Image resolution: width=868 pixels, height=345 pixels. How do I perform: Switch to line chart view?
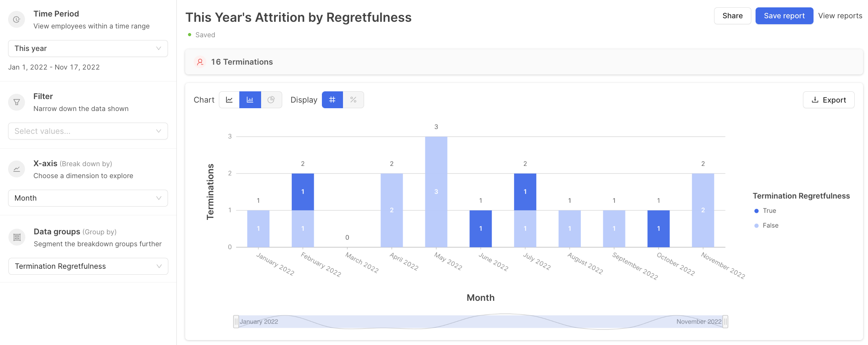pyautogui.click(x=229, y=100)
